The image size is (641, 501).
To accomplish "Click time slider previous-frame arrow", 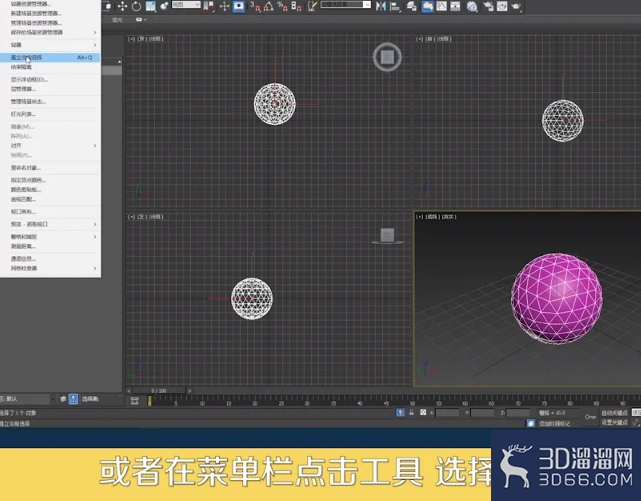I will (129, 391).
